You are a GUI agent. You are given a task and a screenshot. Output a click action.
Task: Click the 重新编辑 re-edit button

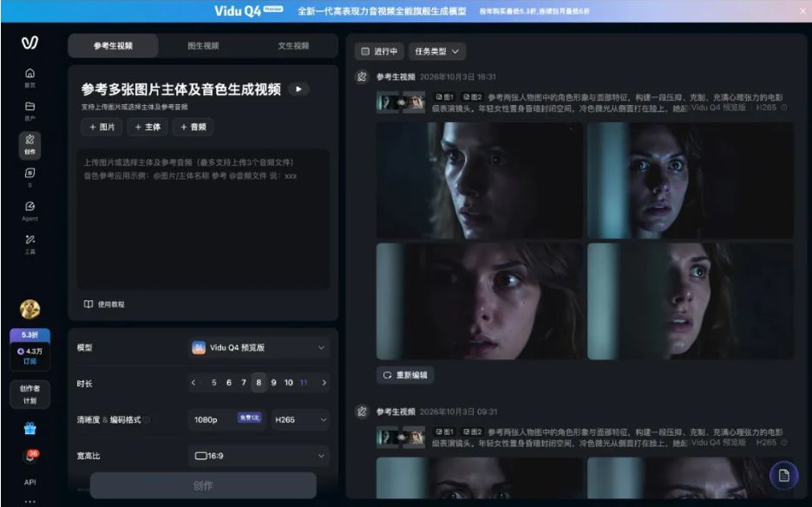coord(405,375)
